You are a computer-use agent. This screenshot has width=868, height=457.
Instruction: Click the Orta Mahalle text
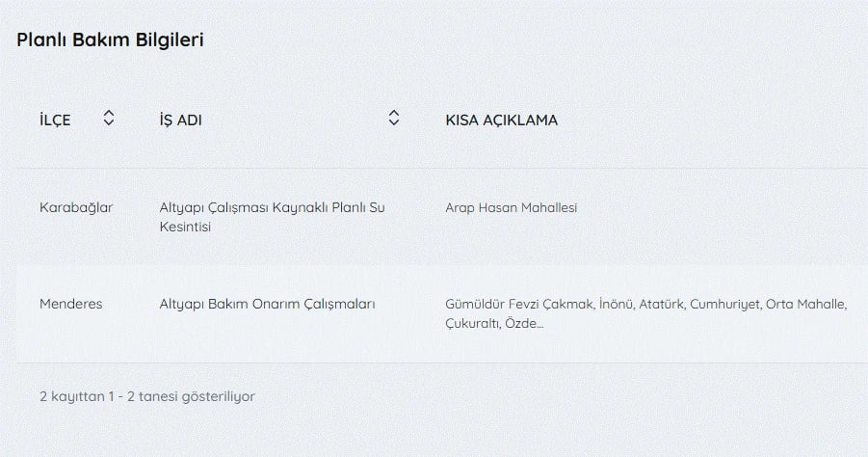[805, 305]
